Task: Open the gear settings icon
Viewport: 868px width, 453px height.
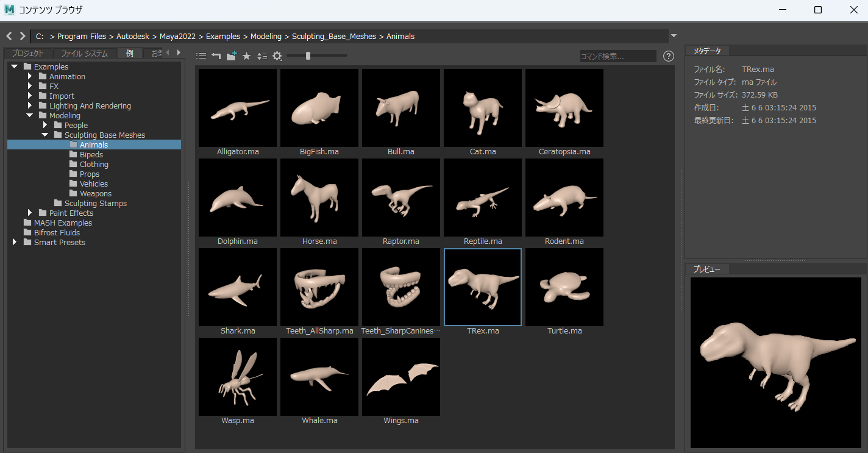Action: pyautogui.click(x=277, y=56)
